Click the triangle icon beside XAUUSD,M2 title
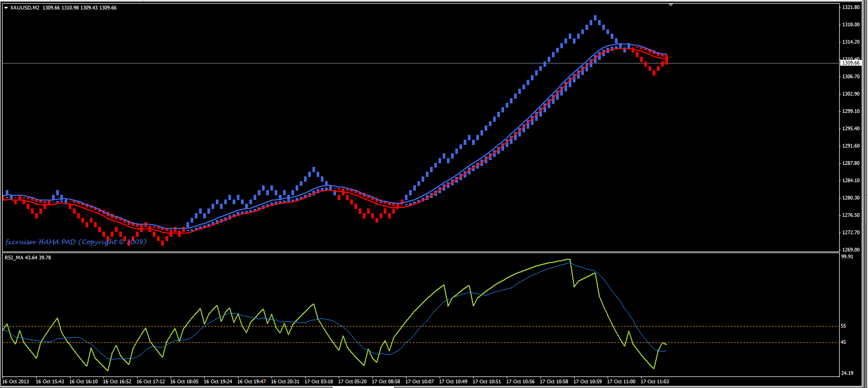868x388 pixels. (6, 8)
